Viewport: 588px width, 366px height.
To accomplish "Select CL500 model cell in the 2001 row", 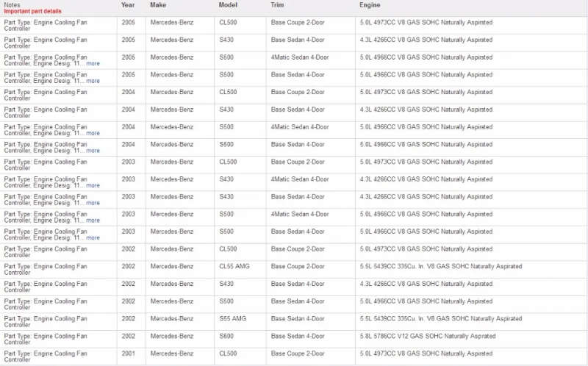I will 228,354.
